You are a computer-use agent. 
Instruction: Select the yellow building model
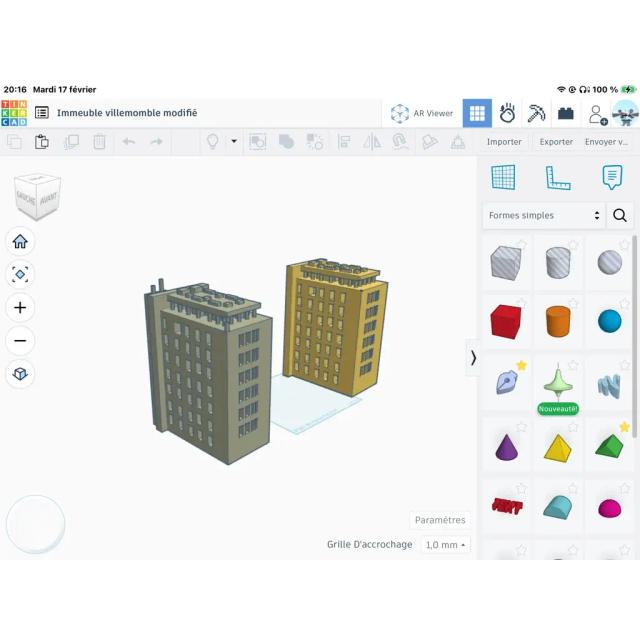[337, 327]
